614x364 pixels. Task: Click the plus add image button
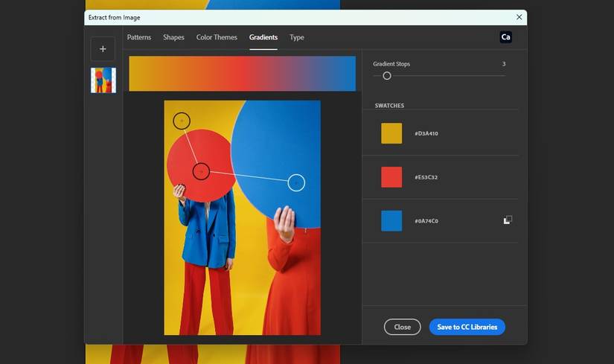tap(103, 49)
